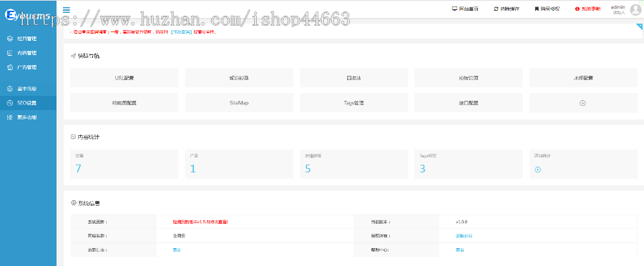This screenshot has height=266, width=644.
Task: Open the 水印配置 shortcut
Action: [x=583, y=77]
